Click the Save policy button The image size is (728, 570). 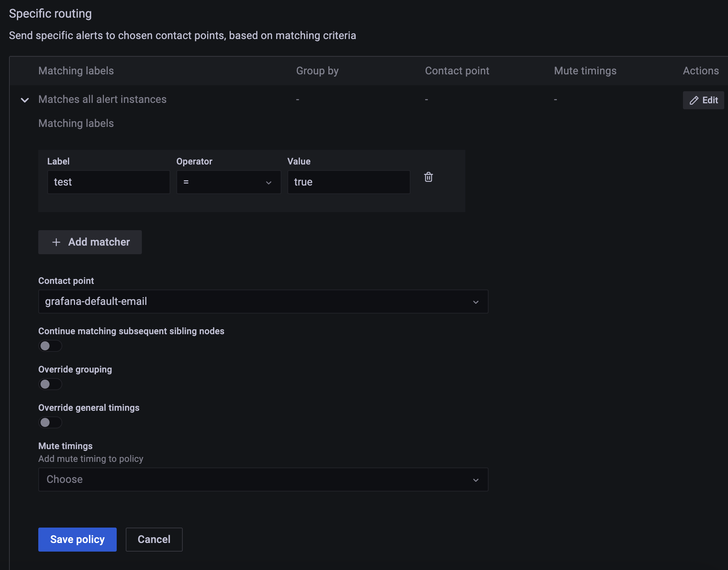click(77, 539)
